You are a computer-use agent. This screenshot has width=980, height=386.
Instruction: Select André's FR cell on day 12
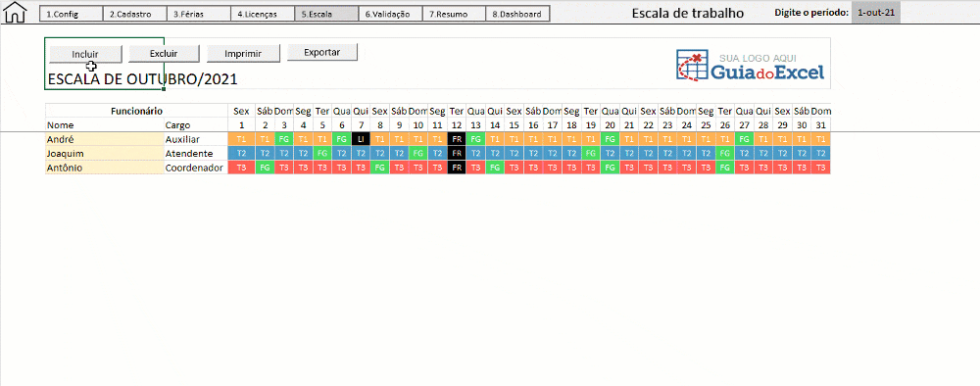point(457,139)
